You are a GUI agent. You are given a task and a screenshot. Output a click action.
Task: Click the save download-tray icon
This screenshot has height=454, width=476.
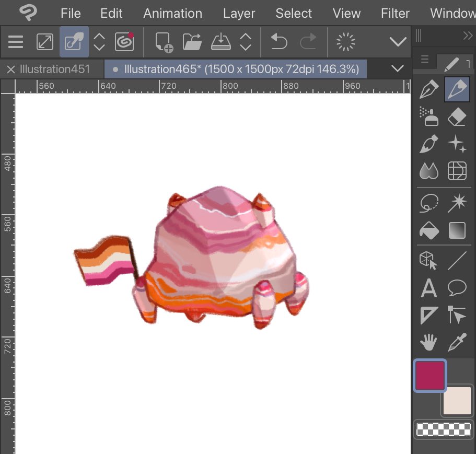pyautogui.click(x=220, y=42)
